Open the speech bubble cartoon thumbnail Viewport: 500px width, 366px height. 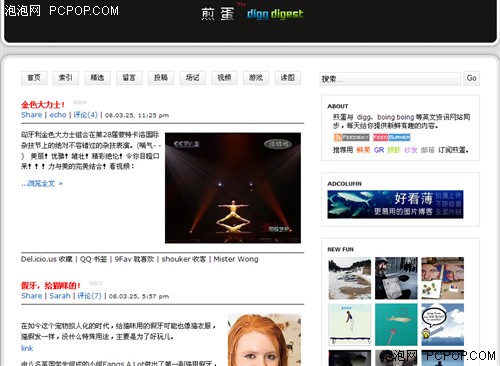(442, 324)
